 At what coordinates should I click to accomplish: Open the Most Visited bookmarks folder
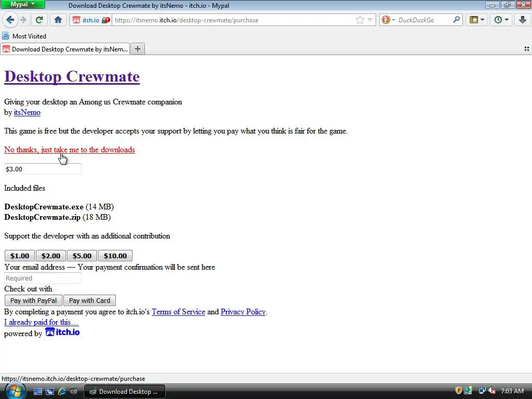point(24,36)
